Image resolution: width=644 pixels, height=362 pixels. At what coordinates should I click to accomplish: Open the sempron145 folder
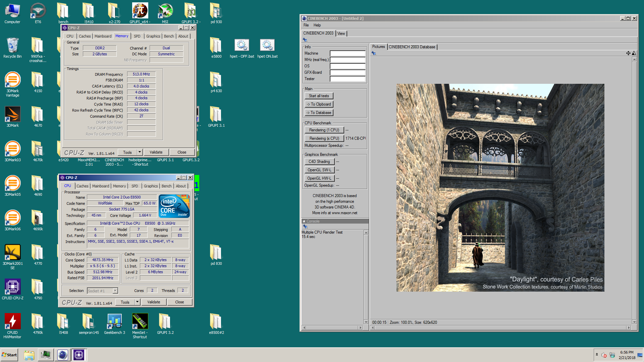[x=89, y=324]
